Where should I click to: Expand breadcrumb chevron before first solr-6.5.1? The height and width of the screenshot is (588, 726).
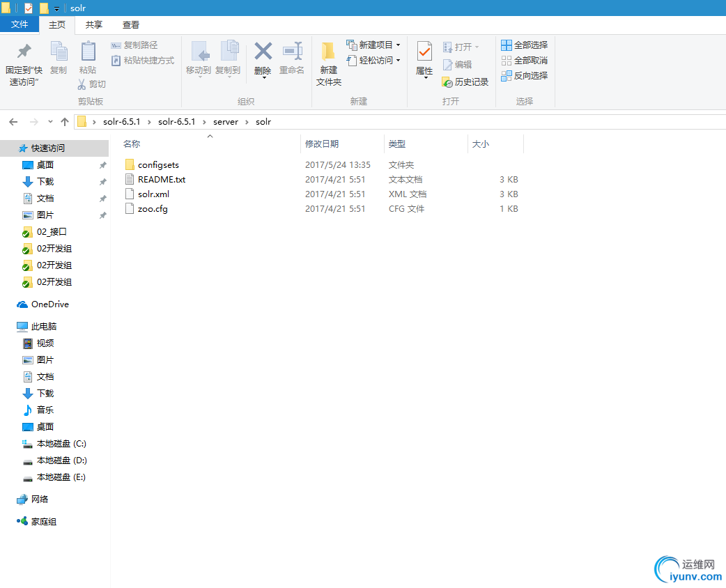pos(94,122)
